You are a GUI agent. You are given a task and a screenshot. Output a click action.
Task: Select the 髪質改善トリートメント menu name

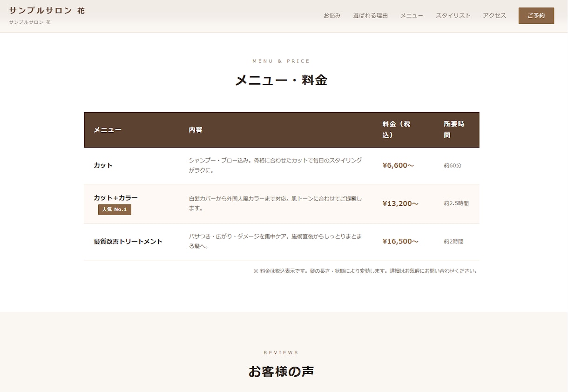(x=128, y=241)
